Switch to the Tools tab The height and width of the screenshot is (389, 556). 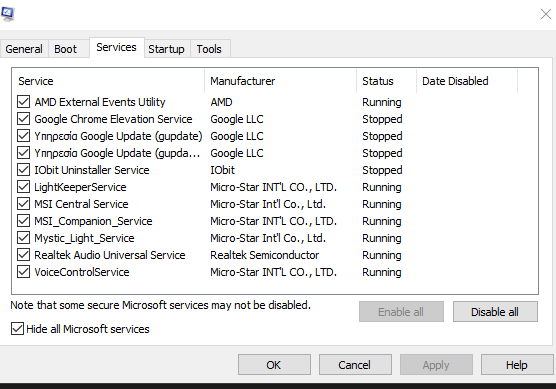[x=209, y=49]
